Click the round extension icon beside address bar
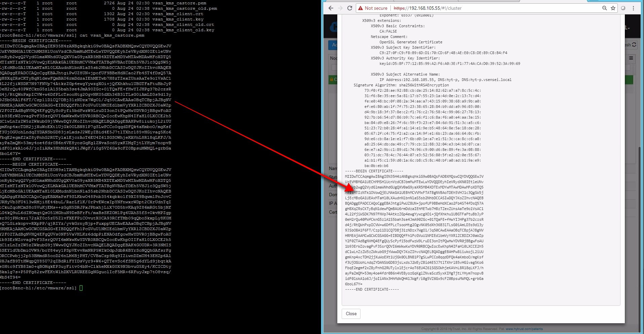The height and width of the screenshot is (334, 644). tap(623, 8)
